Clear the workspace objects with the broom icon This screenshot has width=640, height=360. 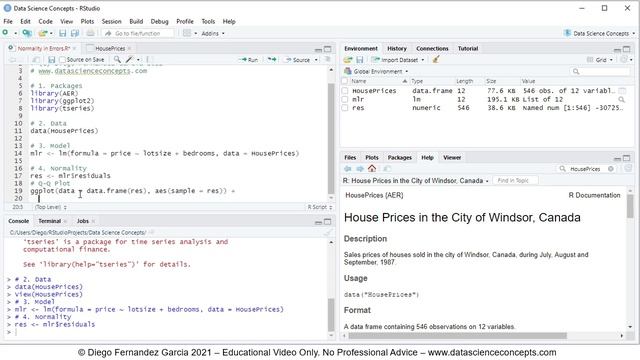436,60
